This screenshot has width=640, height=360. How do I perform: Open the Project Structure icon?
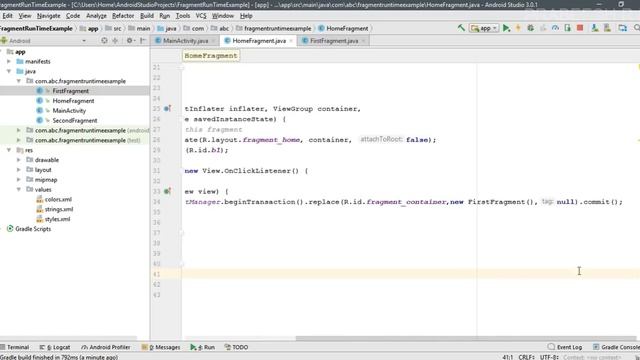(x=622, y=28)
